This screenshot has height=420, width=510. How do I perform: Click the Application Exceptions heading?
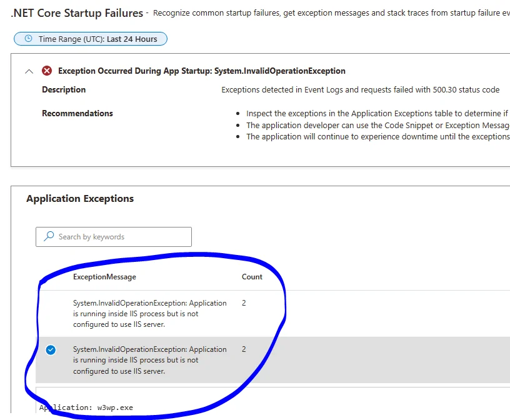pyautogui.click(x=80, y=199)
